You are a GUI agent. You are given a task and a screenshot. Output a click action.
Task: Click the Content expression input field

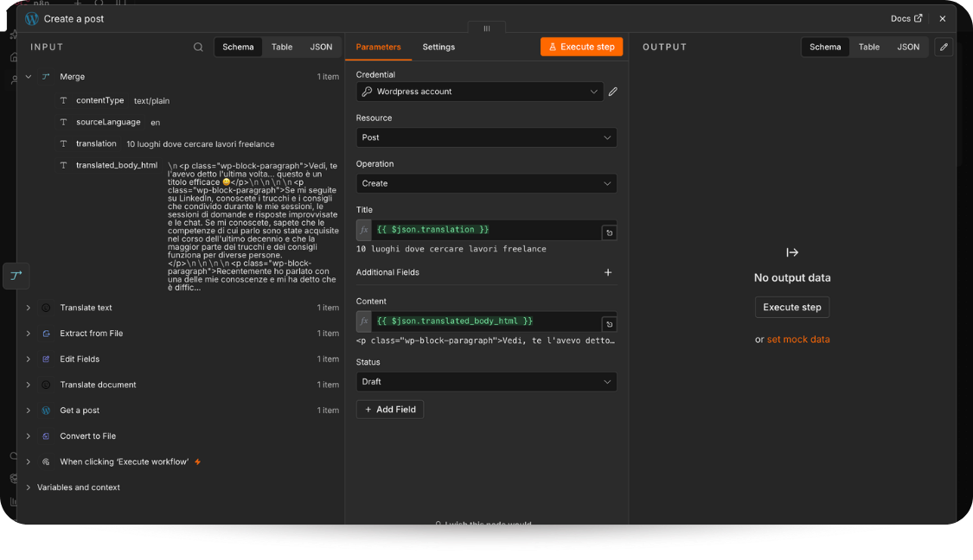486,321
